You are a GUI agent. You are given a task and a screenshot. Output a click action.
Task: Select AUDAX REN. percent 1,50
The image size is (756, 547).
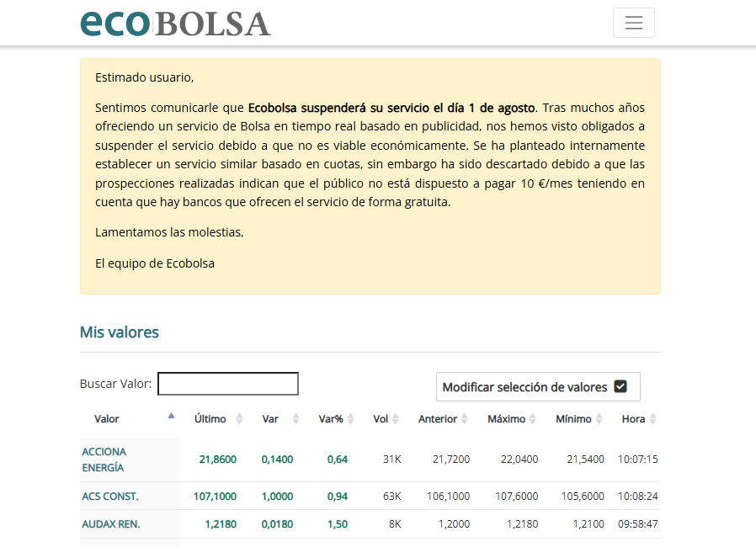click(x=338, y=524)
